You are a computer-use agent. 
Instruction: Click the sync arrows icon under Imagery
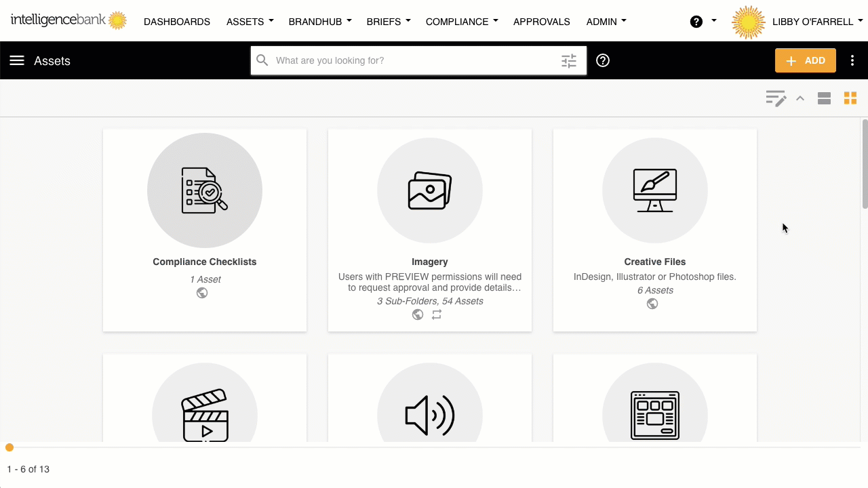[437, 314]
